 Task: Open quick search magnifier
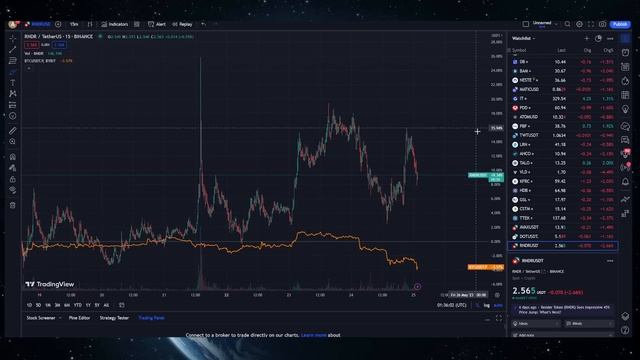point(567,24)
